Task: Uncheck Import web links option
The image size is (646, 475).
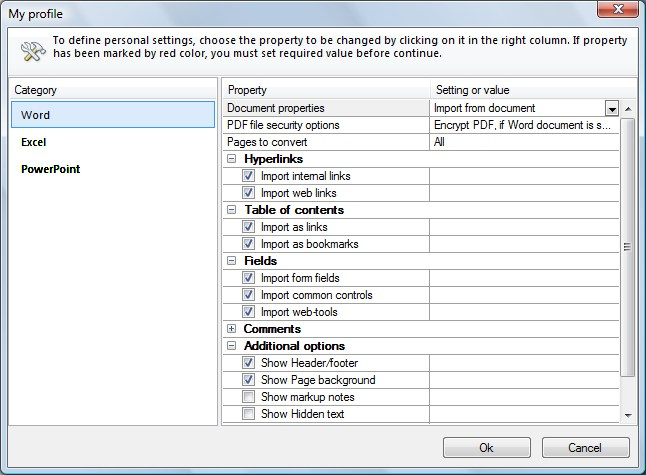Action: coord(249,193)
